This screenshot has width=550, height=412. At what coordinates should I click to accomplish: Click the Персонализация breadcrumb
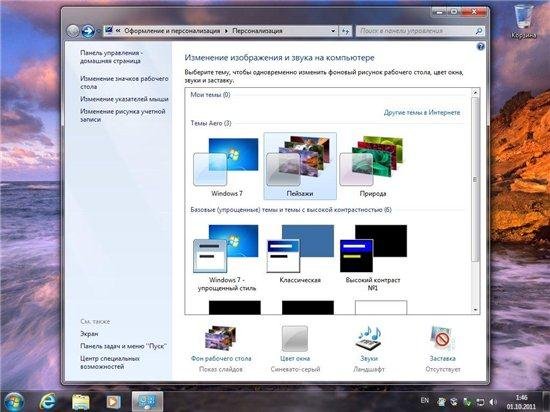(x=257, y=31)
